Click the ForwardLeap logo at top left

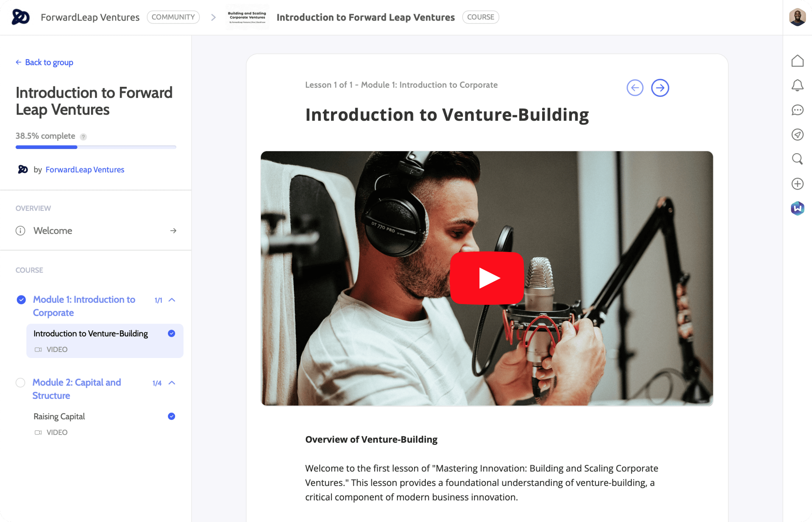click(21, 17)
